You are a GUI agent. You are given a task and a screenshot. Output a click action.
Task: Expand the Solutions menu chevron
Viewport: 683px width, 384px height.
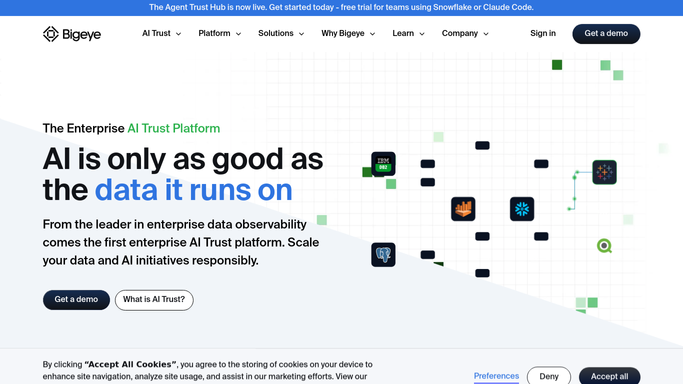[x=301, y=34]
